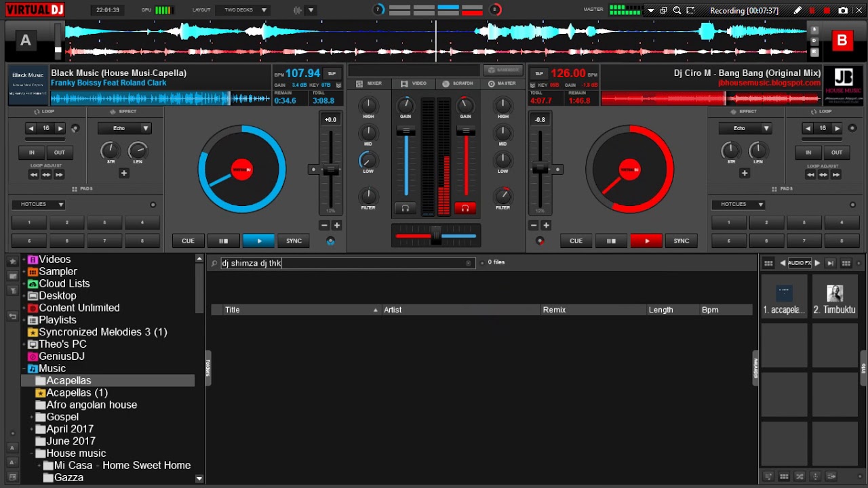Screen dimensions: 868x488
Task: Expand the April 2017 folder
Action: coord(31,429)
